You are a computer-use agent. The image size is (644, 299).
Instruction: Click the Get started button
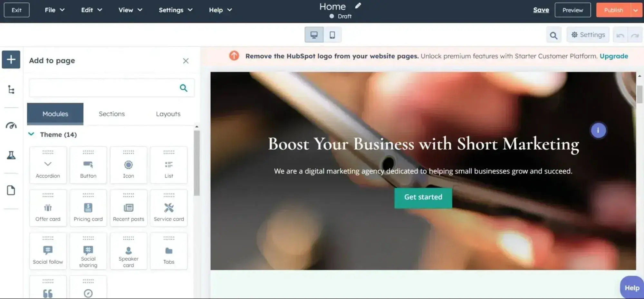pos(423,197)
